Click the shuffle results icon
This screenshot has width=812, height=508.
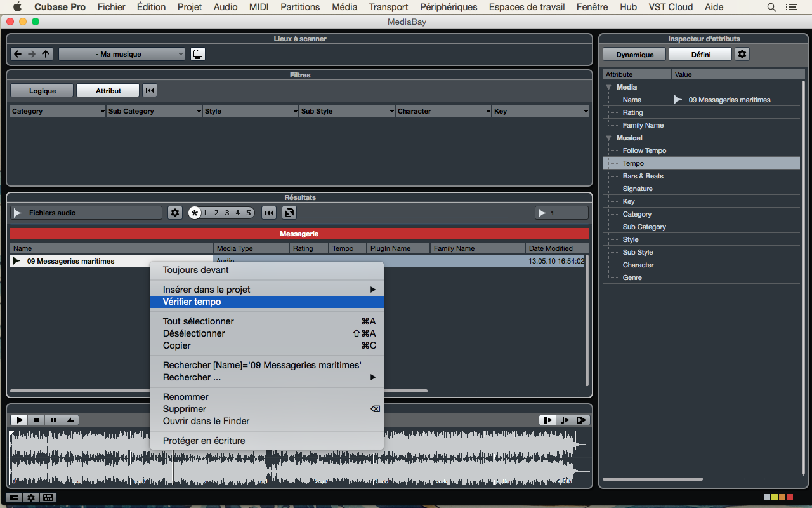pyautogui.click(x=289, y=213)
